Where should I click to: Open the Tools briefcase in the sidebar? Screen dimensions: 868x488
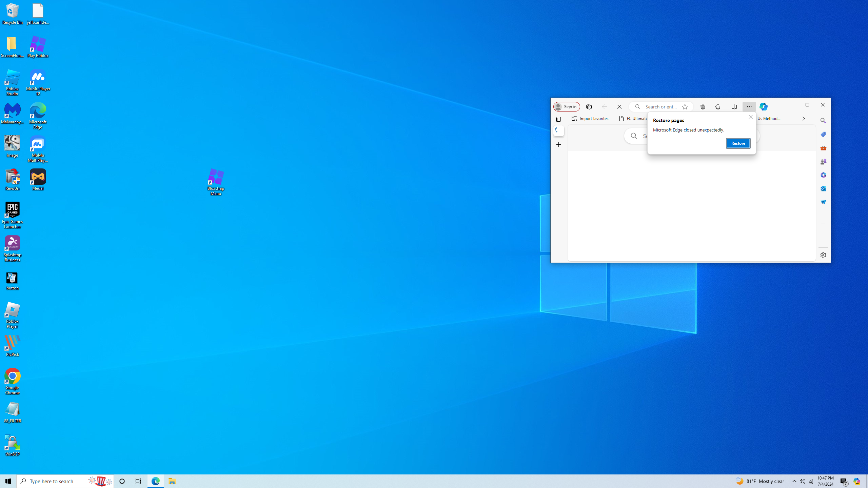[x=823, y=148]
